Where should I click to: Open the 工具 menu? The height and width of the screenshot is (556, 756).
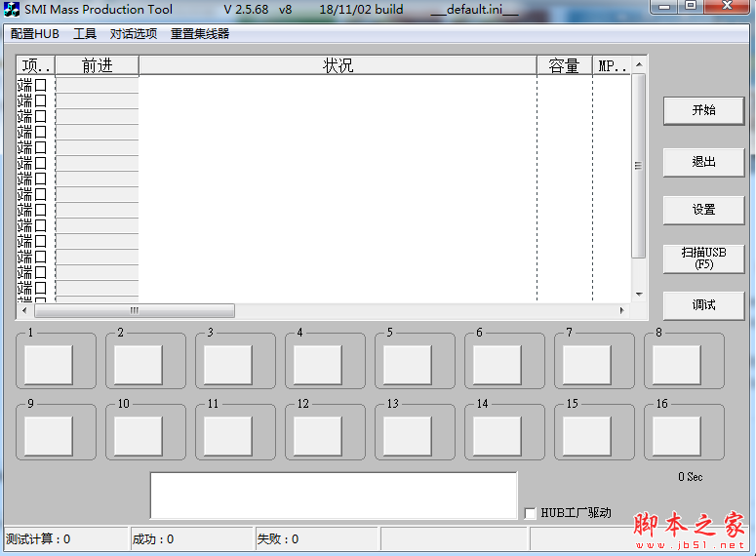click(84, 34)
